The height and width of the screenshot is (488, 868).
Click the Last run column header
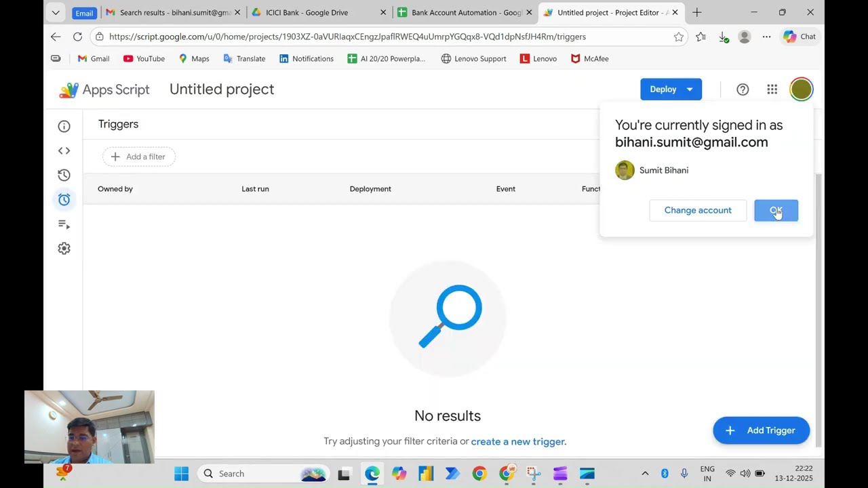coord(255,189)
